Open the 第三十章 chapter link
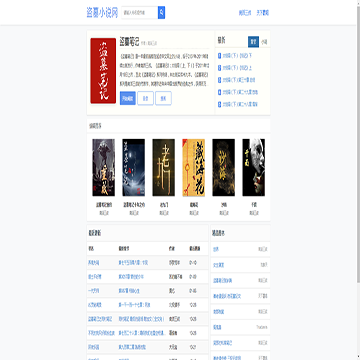This screenshot has width=360, height=360. pos(239,80)
